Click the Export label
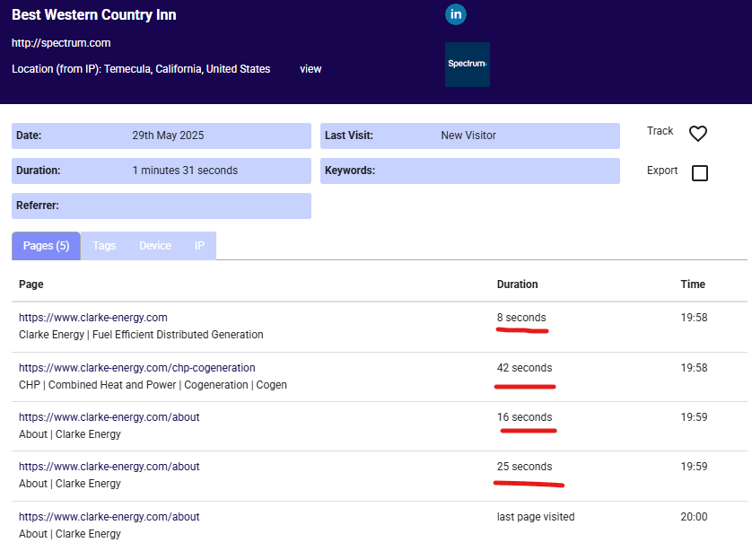Viewport: 752px width, 560px height. tap(662, 171)
